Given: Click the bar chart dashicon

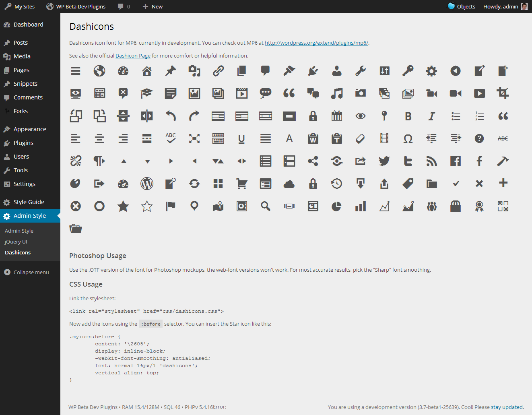Looking at the screenshot, I should (x=361, y=206).
